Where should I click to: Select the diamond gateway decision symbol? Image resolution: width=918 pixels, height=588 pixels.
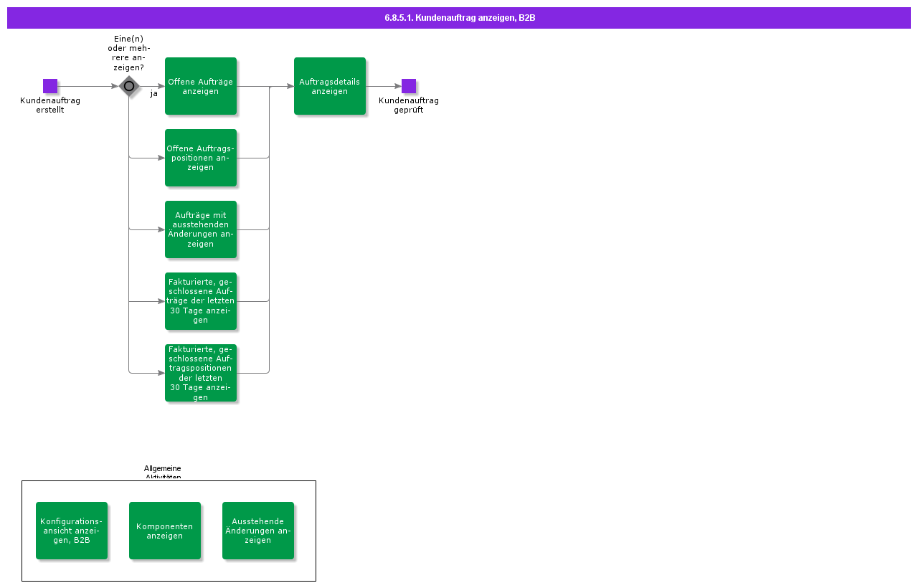point(129,86)
